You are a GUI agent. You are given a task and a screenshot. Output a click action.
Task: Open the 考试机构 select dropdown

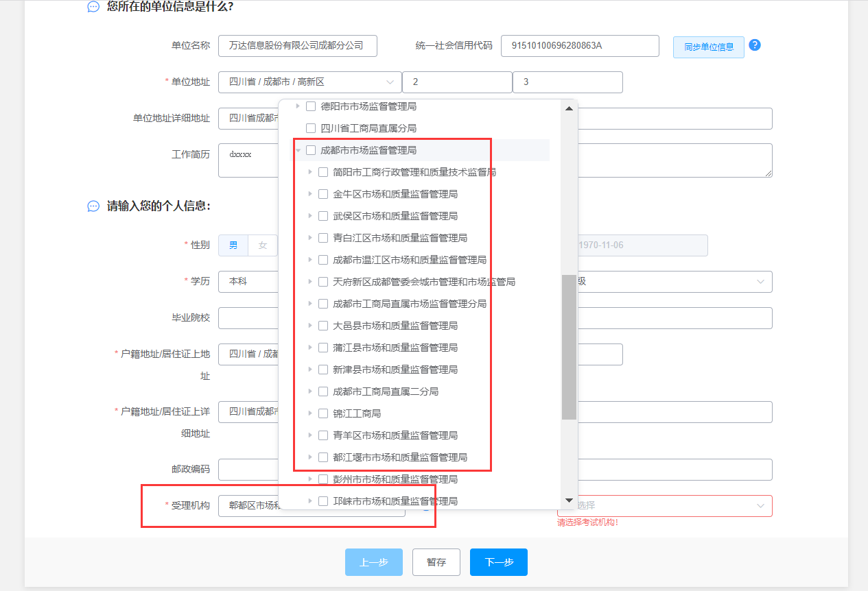point(664,506)
